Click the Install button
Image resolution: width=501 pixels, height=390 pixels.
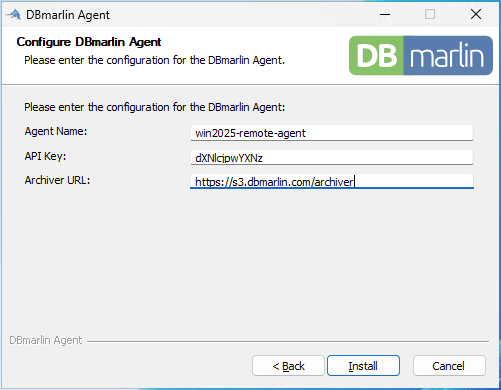(363, 365)
